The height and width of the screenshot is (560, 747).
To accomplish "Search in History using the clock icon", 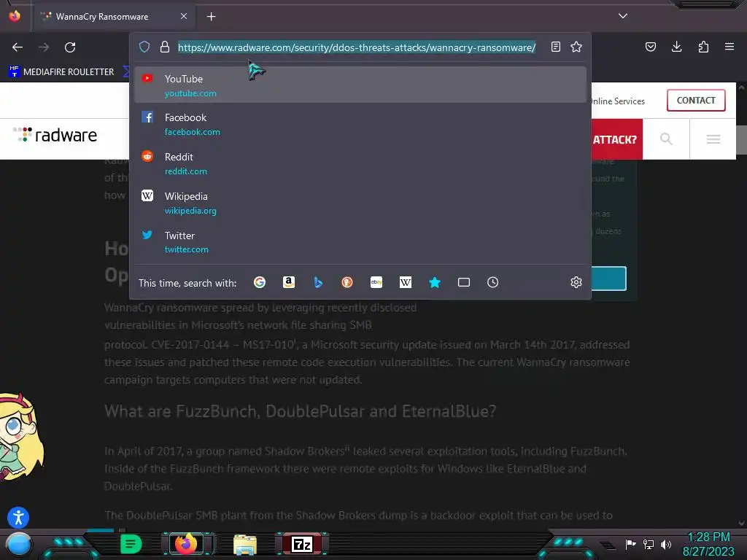I will click(493, 282).
